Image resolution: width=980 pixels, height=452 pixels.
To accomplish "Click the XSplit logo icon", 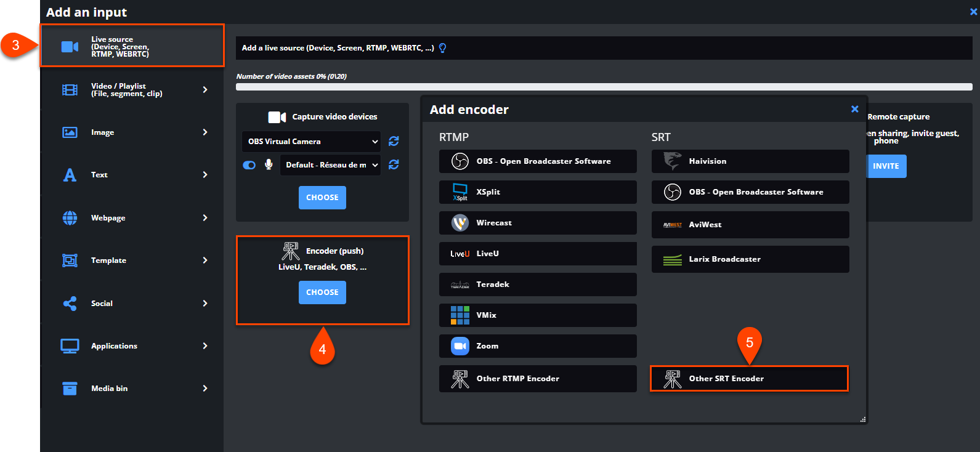I will pos(460,192).
